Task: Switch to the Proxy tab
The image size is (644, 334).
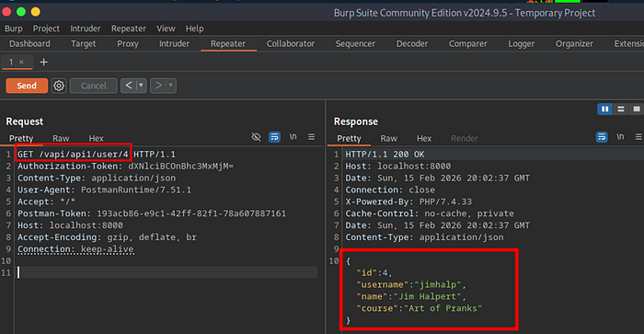Action: pyautogui.click(x=128, y=43)
